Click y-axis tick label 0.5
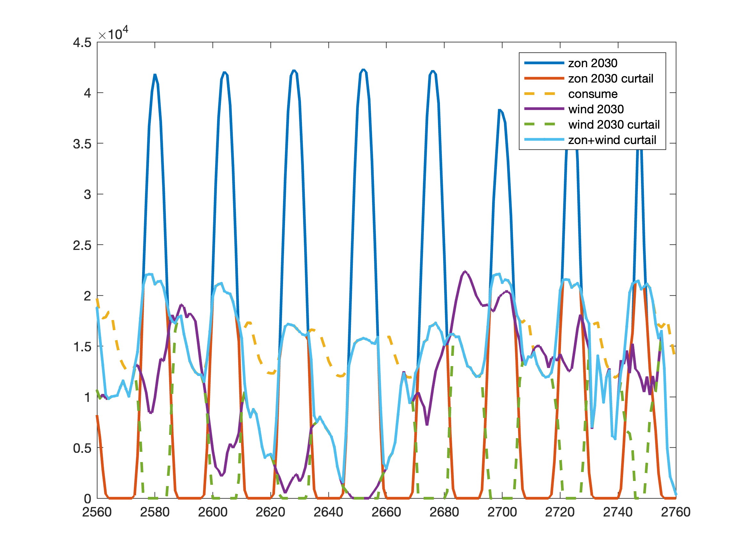 [x=82, y=448]
